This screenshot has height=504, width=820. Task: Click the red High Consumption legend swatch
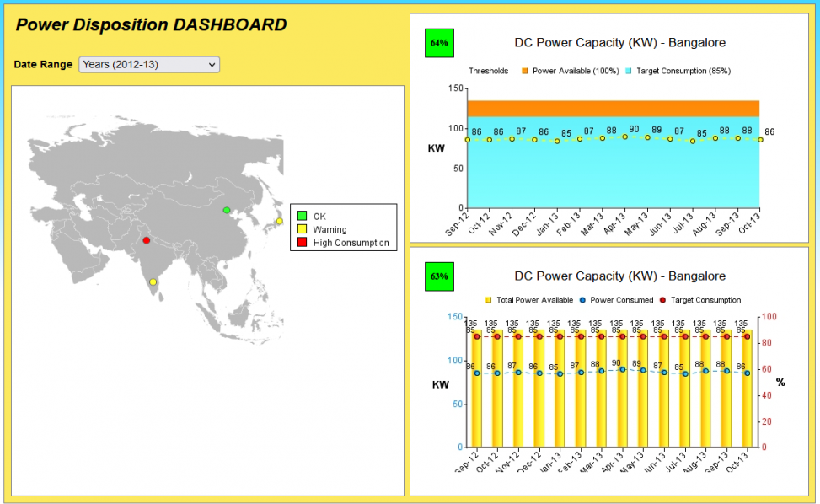click(302, 243)
